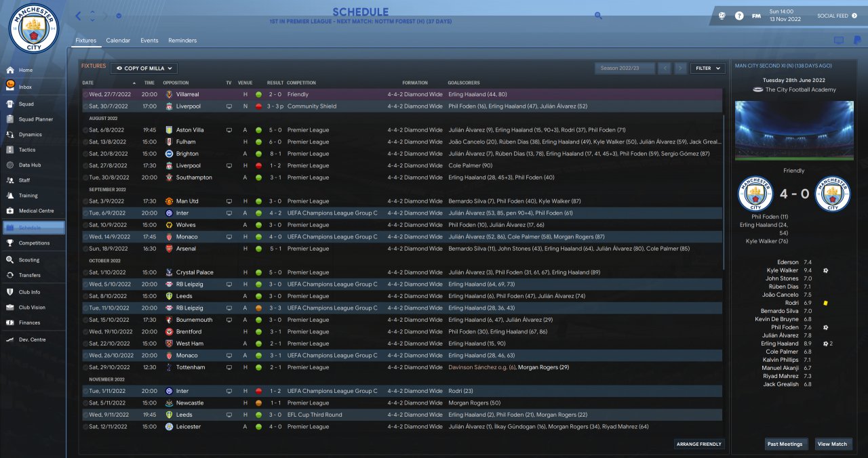
Task: Click the search magnifier icon
Action: pos(598,15)
